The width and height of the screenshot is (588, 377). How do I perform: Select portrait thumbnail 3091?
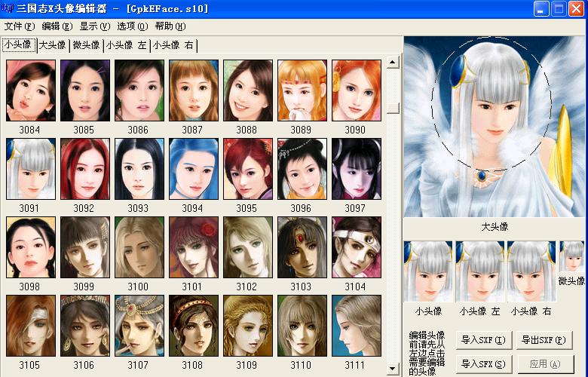click(31, 169)
